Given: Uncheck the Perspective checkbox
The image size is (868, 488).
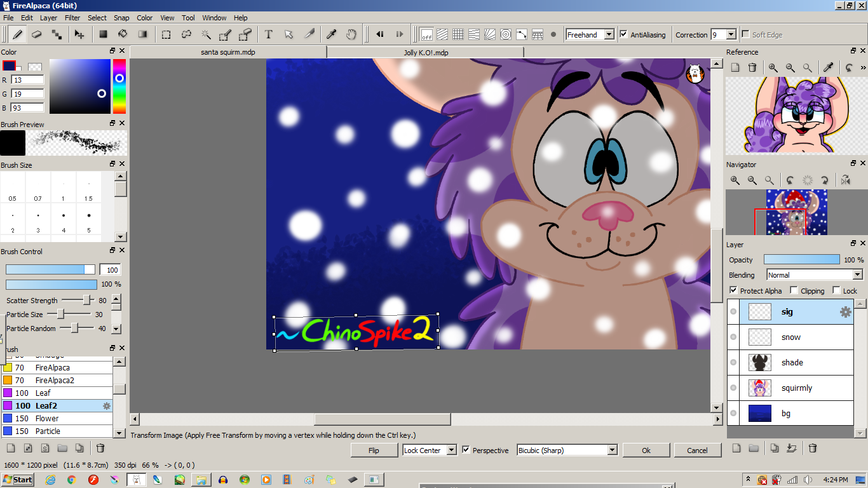Looking at the screenshot, I should [466, 450].
